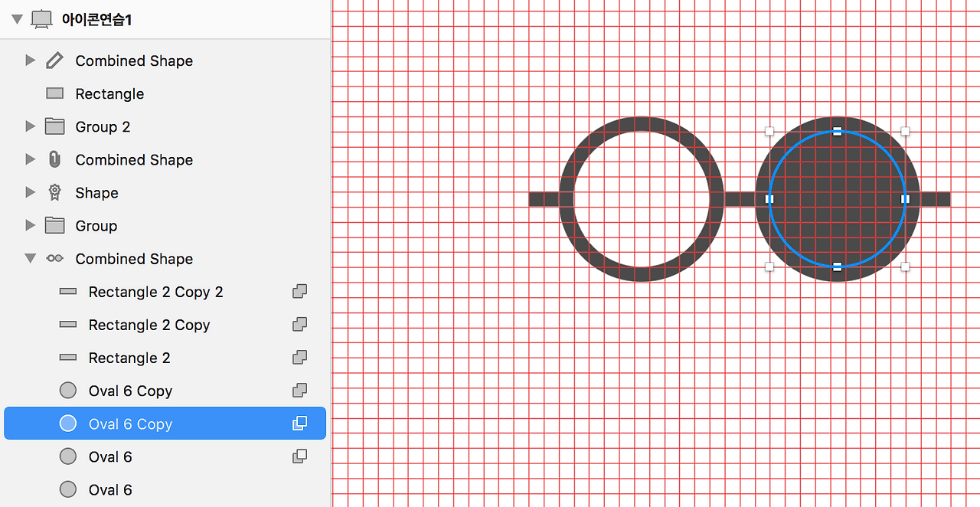Viewport: 980px width, 507px height.
Task: Select the unhighlighted Oval 6 Copy layer name
Action: (x=130, y=390)
